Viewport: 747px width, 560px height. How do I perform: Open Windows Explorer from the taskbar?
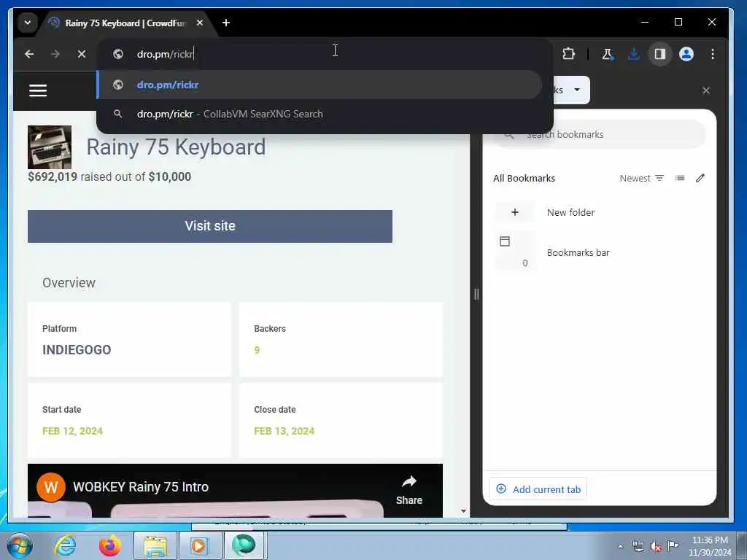point(155,545)
